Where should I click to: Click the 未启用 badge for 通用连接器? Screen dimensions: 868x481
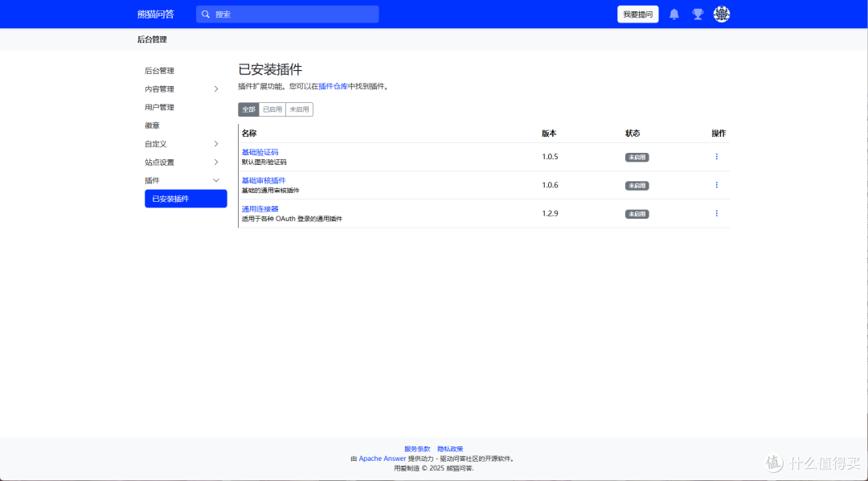click(637, 214)
